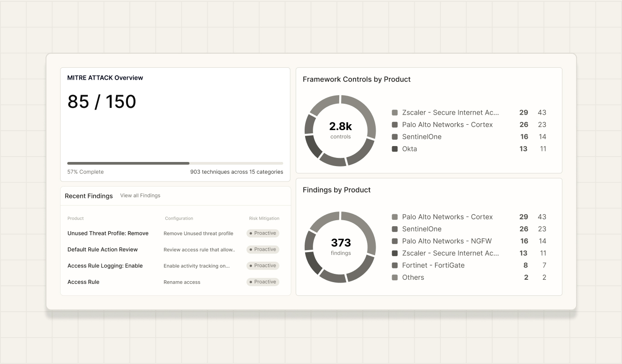
Task: Click the Configuration column header
Action: coord(179,218)
